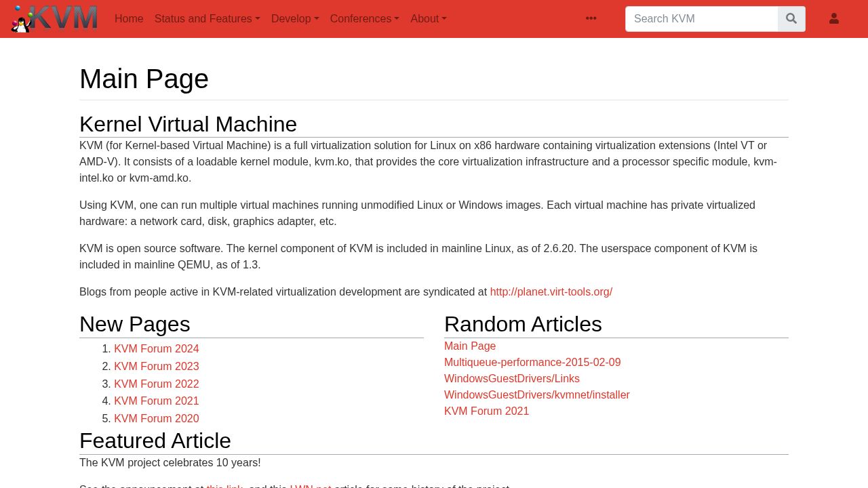
Task: Open KVM Forum 2021 in New Pages
Action: [x=157, y=401]
